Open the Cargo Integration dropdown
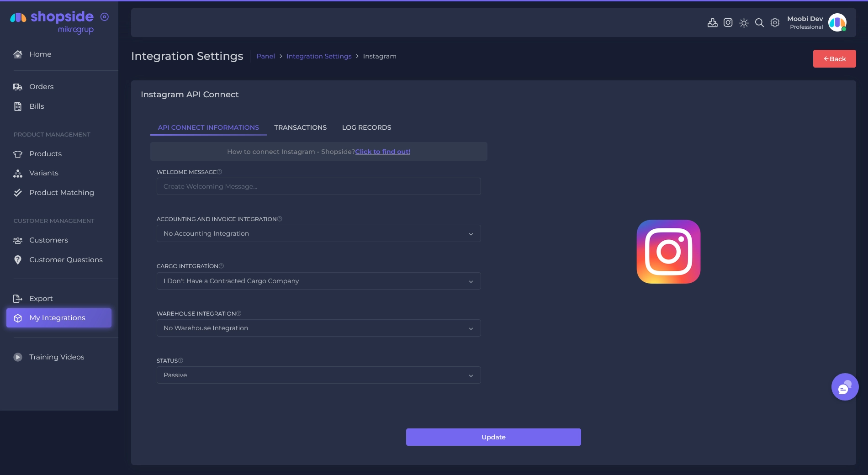This screenshot has width=868, height=475. coord(319,281)
